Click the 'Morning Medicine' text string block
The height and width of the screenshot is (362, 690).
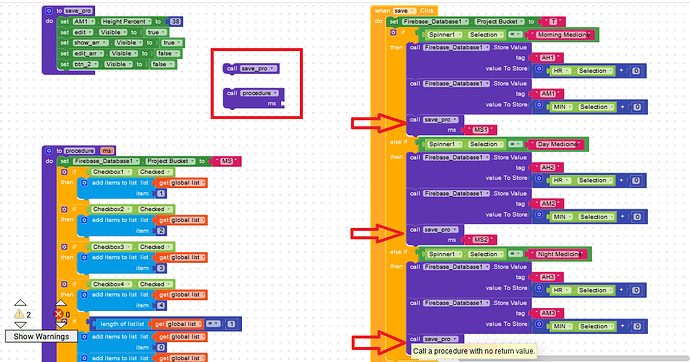pyautogui.click(x=563, y=35)
